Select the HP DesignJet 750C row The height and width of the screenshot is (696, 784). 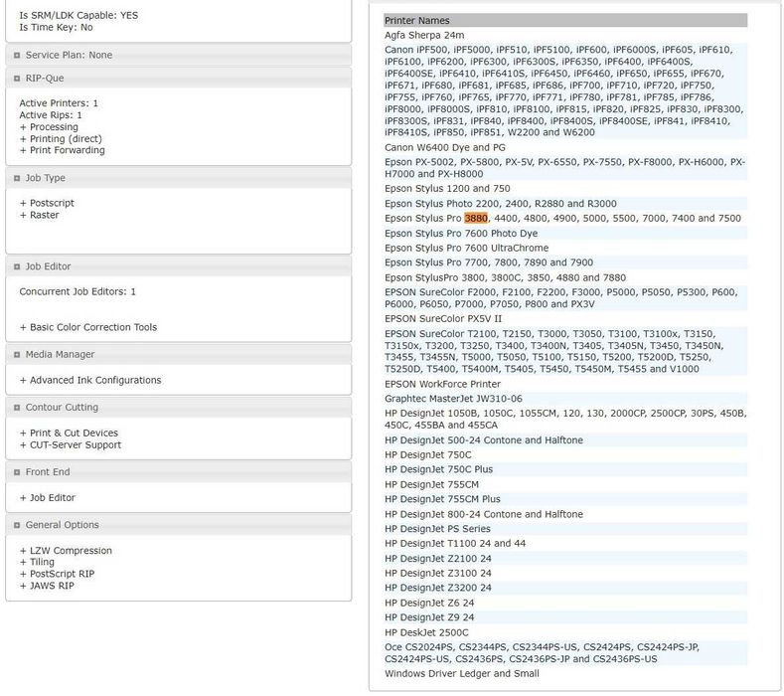click(565, 454)
